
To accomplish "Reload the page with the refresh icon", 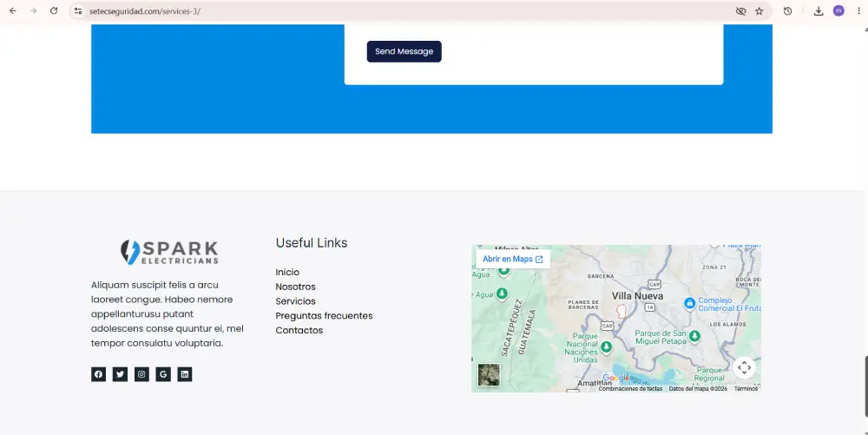I will pyautogui.click(x=54, y=11).
